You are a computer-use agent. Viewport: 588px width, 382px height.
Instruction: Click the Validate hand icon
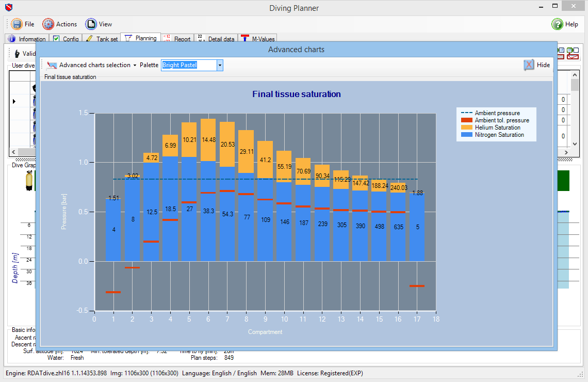point(17,54)
